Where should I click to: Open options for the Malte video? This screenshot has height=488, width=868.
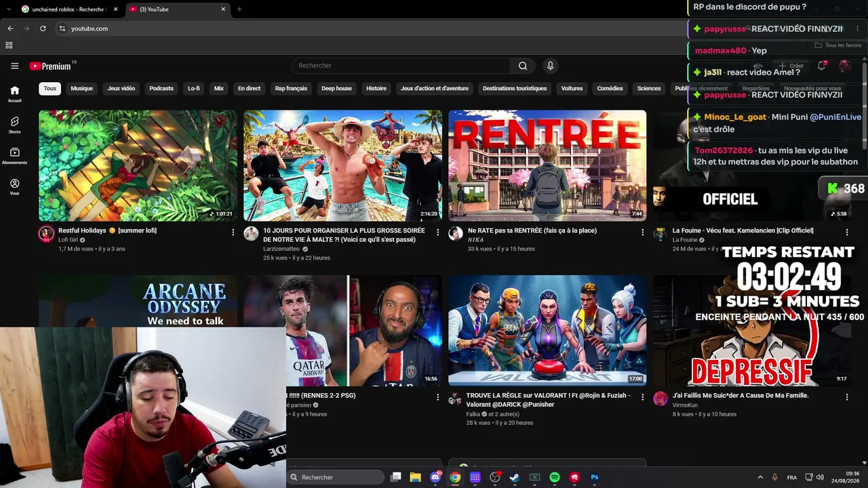(438, 232)
